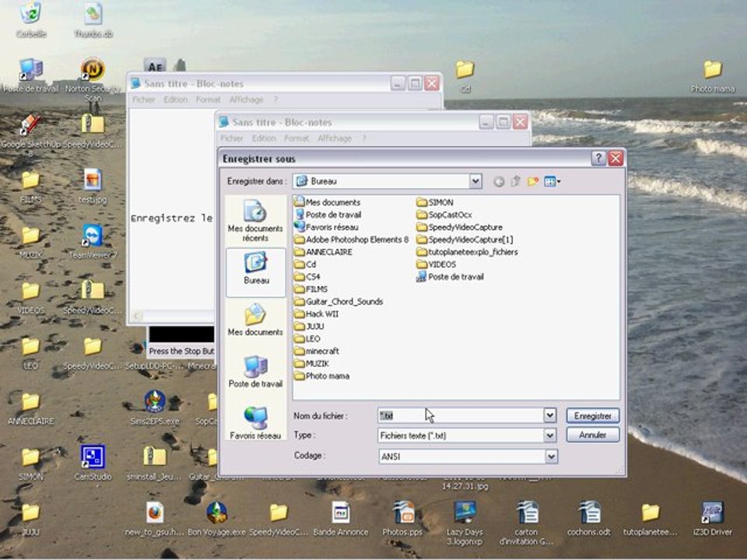Select the Photo mama desktop folder icon
The width and height of the screenshot is (747, 560).
click(x=713, y=75)
